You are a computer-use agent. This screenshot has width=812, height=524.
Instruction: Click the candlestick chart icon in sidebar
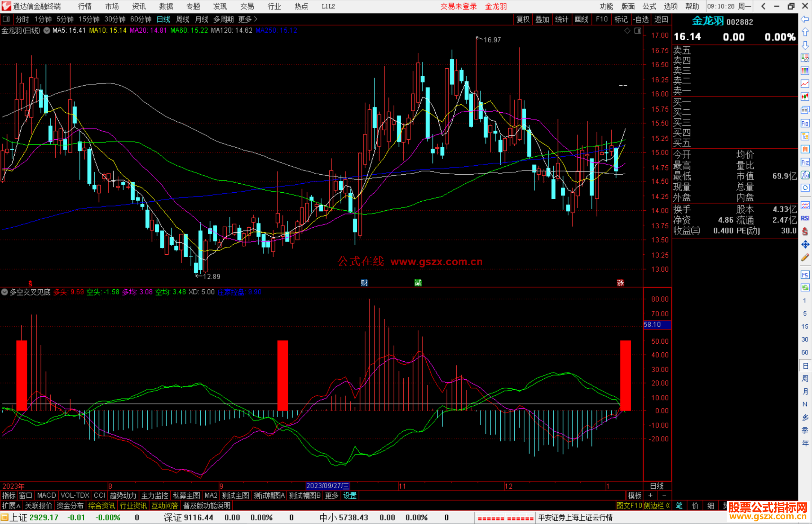[x=805, y=97]
